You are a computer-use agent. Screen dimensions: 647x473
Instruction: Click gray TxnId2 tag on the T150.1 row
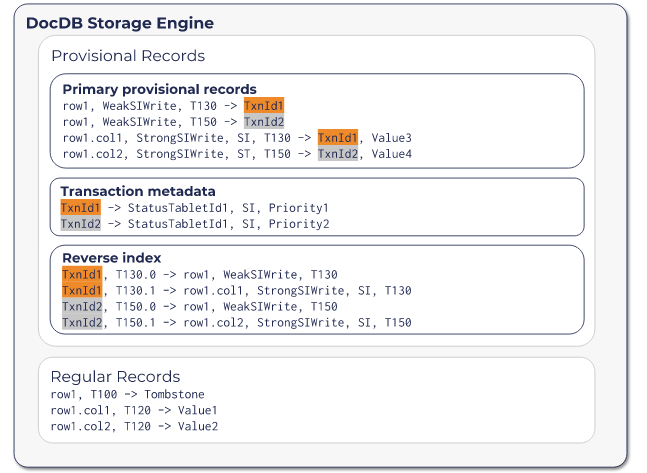(82, 323)
